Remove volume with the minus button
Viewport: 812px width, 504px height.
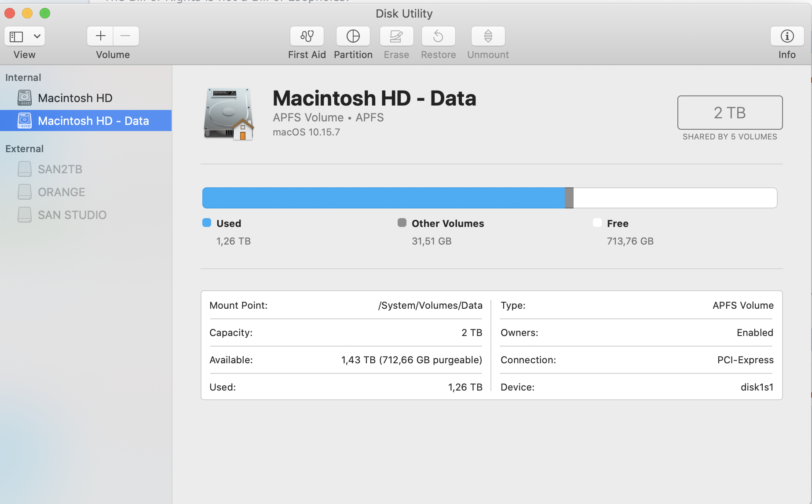coord(126,36)
